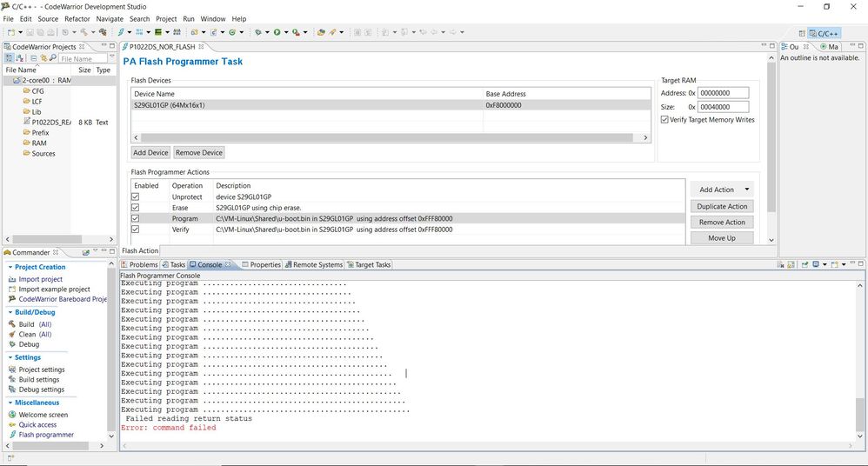Click the memory chip toolbar icon
This screenshot has height=466, width=868.
(157, 32)
